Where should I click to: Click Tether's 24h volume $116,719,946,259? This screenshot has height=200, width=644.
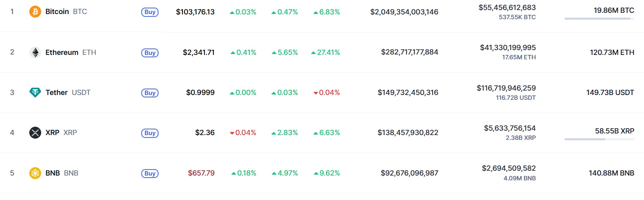506,88
